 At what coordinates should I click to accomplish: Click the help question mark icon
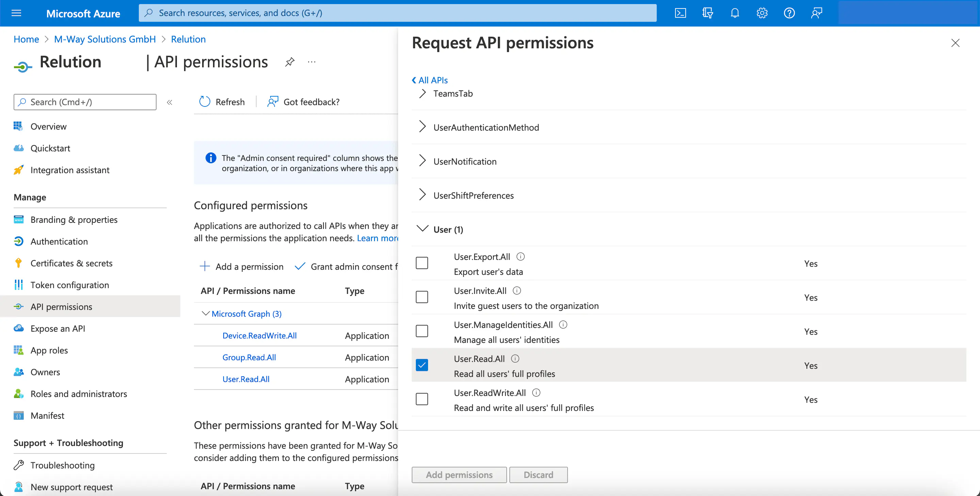point(789,13)
